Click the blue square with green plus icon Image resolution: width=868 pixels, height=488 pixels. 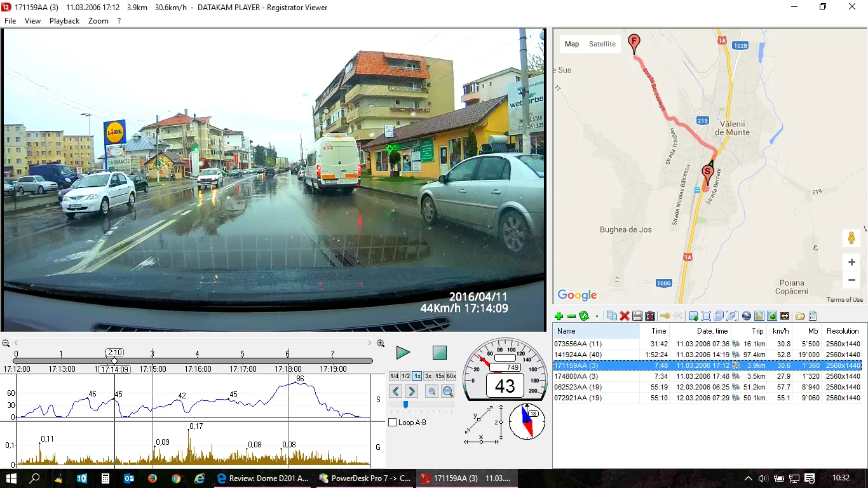click(693, 316)
